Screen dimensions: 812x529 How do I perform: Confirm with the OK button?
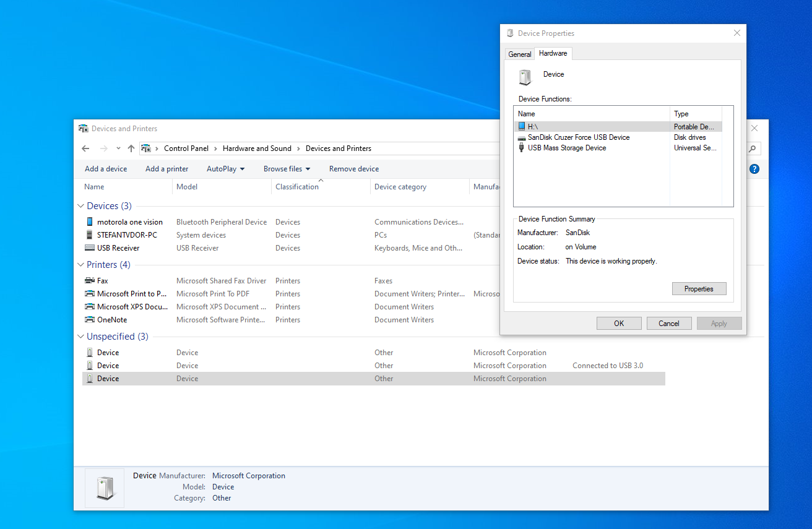coord(619,323)
